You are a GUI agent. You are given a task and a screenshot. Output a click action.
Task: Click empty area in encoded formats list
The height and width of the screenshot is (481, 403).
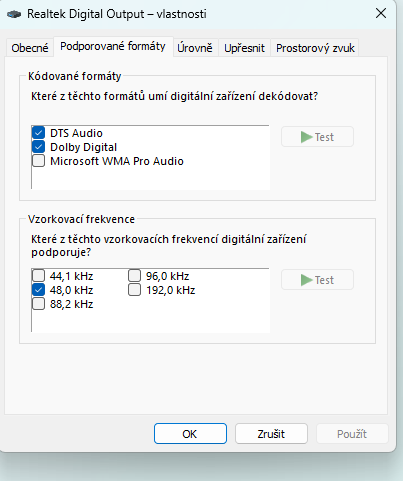pyautogui.click(x=150, y=178)
